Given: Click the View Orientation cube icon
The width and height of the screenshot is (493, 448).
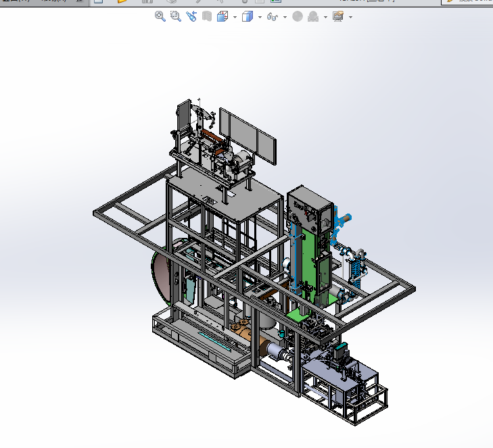Looking at the screenshot, I should pos(222,16).
